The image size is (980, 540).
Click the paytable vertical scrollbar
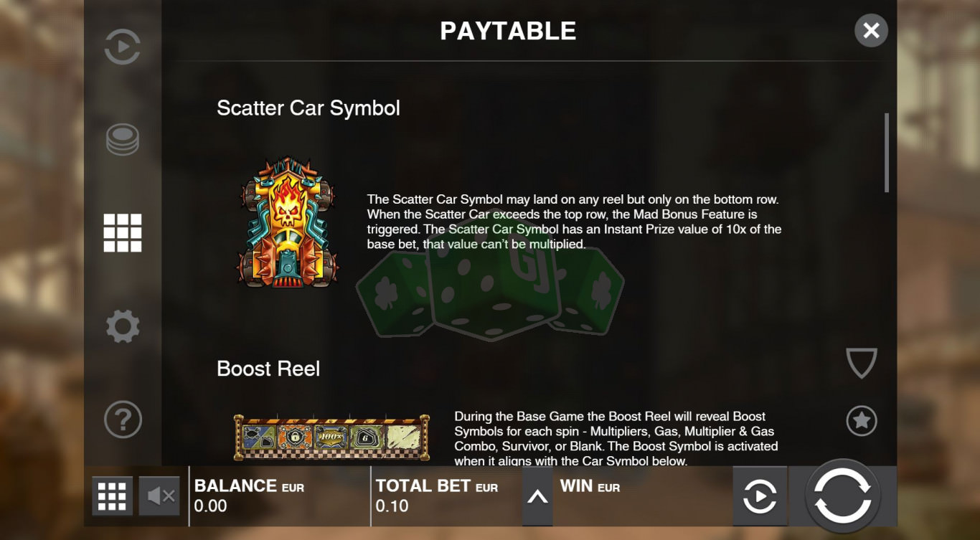887,153
